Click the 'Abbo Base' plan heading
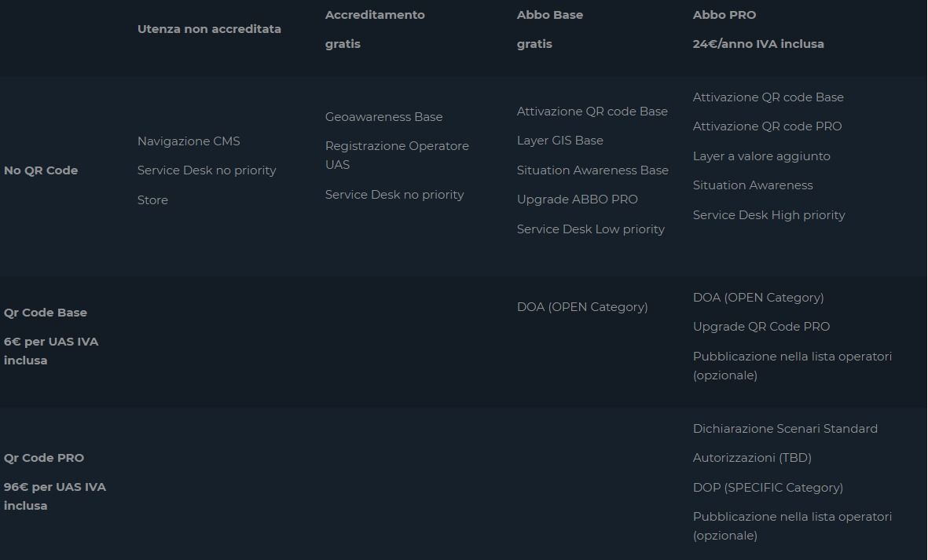928x560 pixels. [x=550, y=15]
